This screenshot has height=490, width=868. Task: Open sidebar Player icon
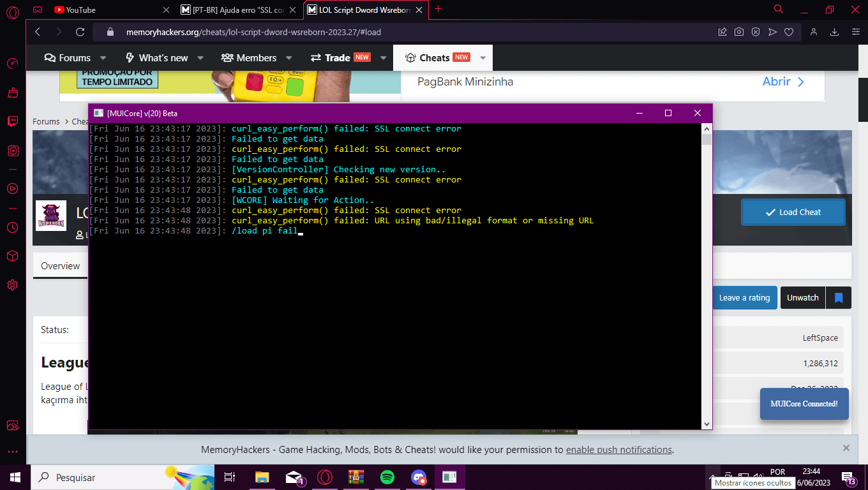[x=12, y=188]
